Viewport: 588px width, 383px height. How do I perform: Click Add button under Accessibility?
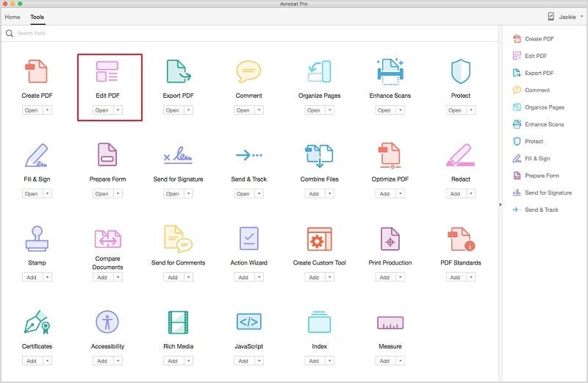(x=103, y=361)
